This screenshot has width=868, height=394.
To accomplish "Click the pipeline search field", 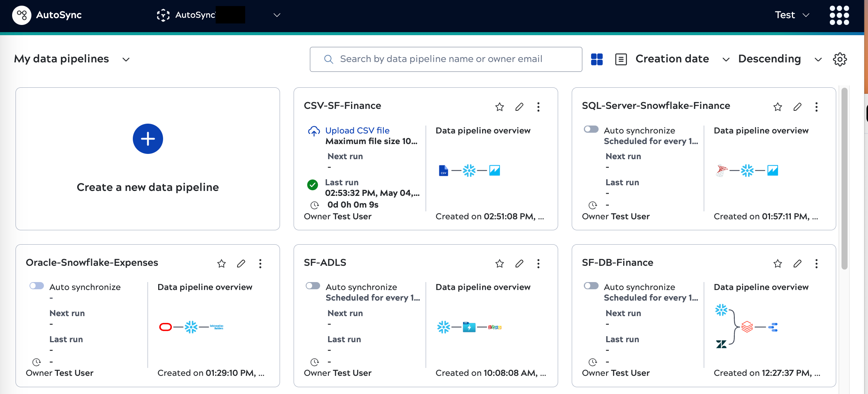I will (x=446, y=59).
